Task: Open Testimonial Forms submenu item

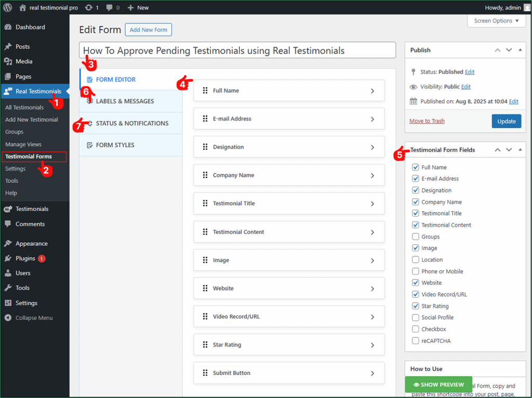Action: [29, 156]
